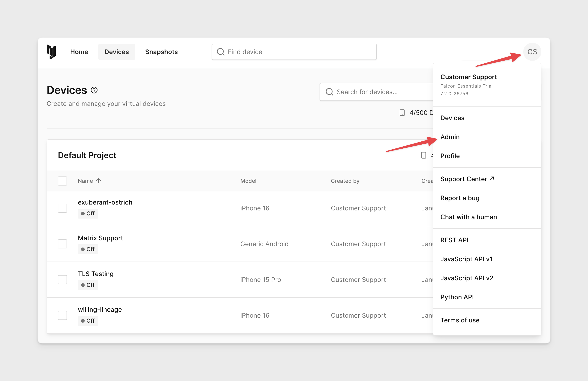Viewport: 588px width, 381px height.
Task: Click the Customer Support account name
Action: (468, 77)
